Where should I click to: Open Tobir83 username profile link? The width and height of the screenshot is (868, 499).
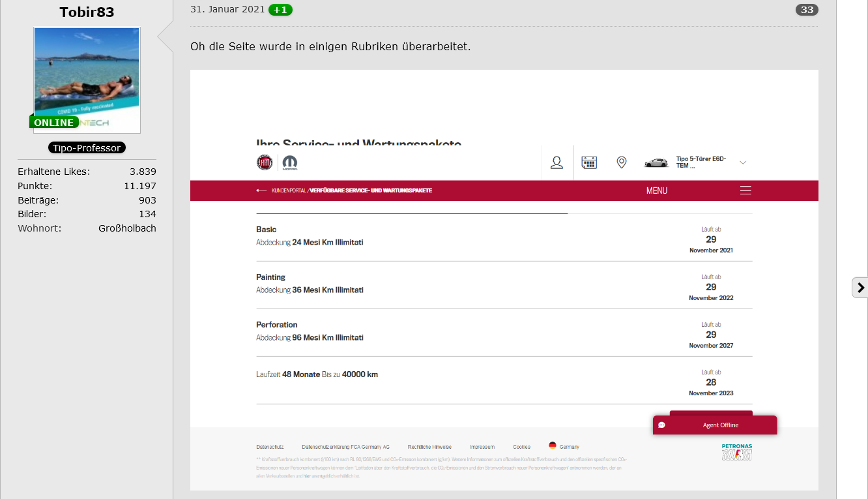(x=87, y=12)
